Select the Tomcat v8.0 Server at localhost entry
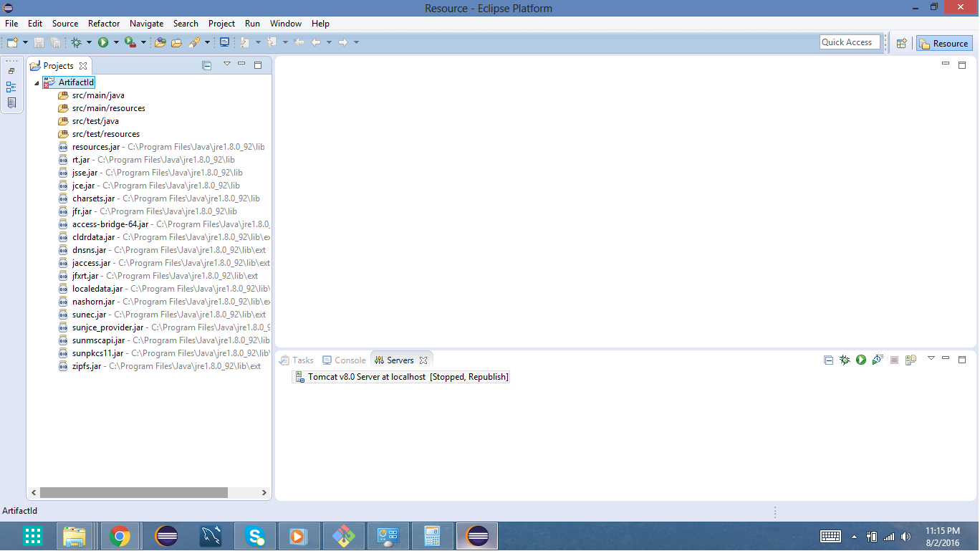 402,377
